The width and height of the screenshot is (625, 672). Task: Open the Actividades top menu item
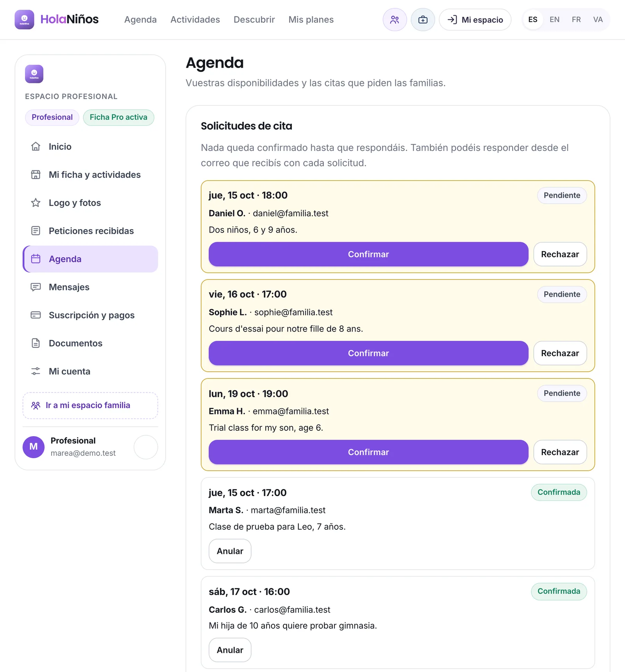coord(195,20)
